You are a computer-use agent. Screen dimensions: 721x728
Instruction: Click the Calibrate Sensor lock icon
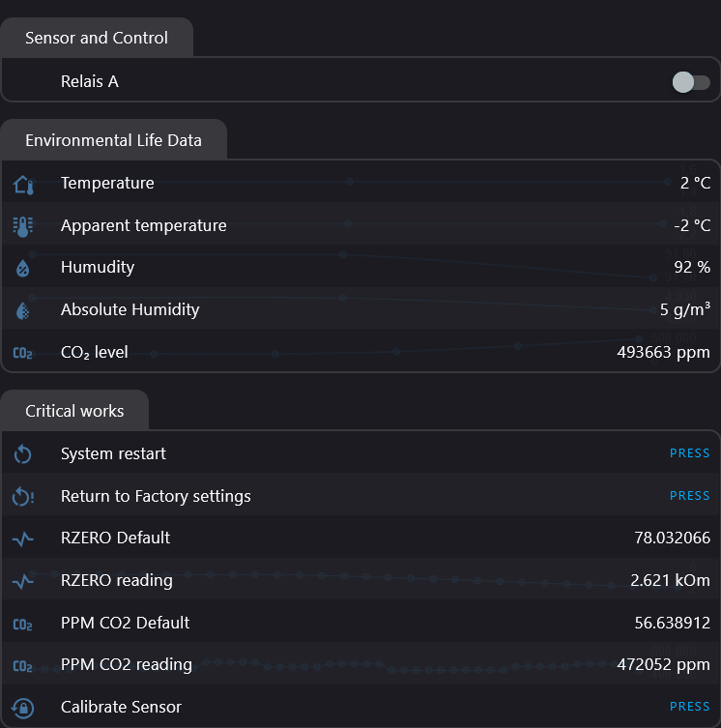tap(23, 708)
